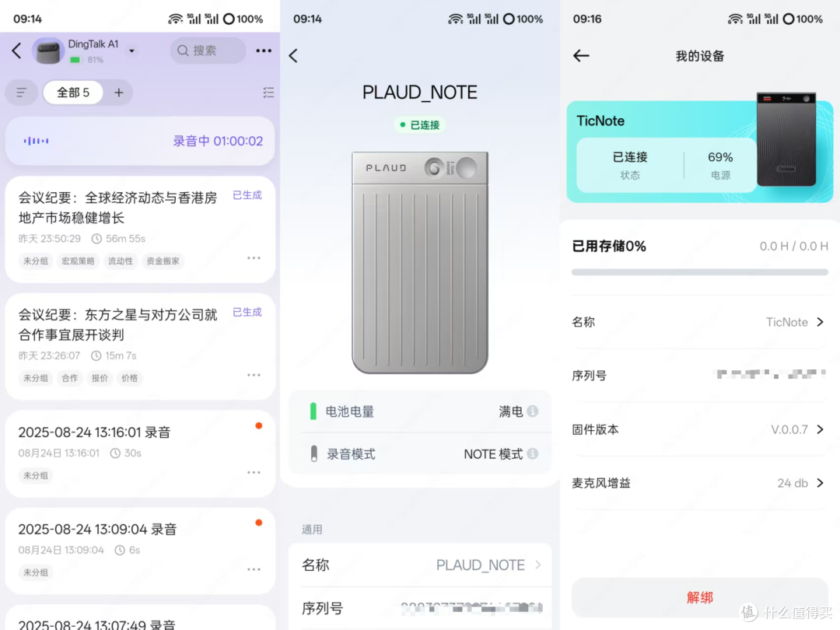This screenshot has width=840, height=630.
Task: Open the multi-select checklist icon
Action: [268, 93]
